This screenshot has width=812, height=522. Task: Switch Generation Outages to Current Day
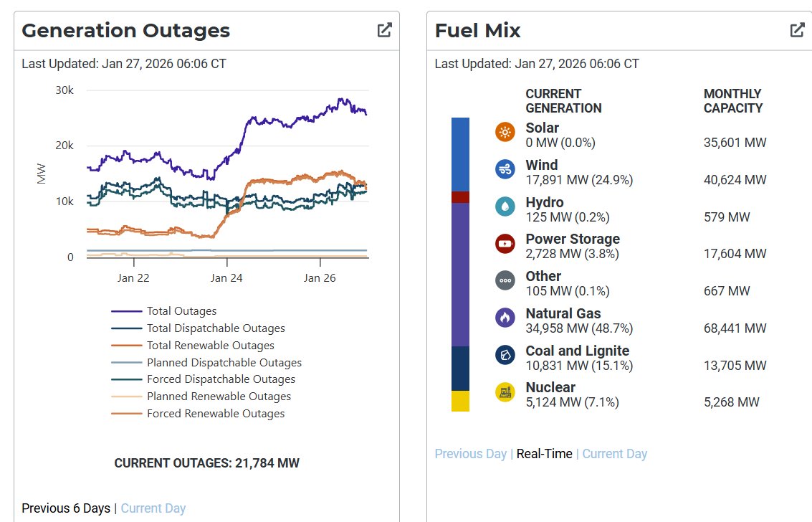tap(153, 508)
